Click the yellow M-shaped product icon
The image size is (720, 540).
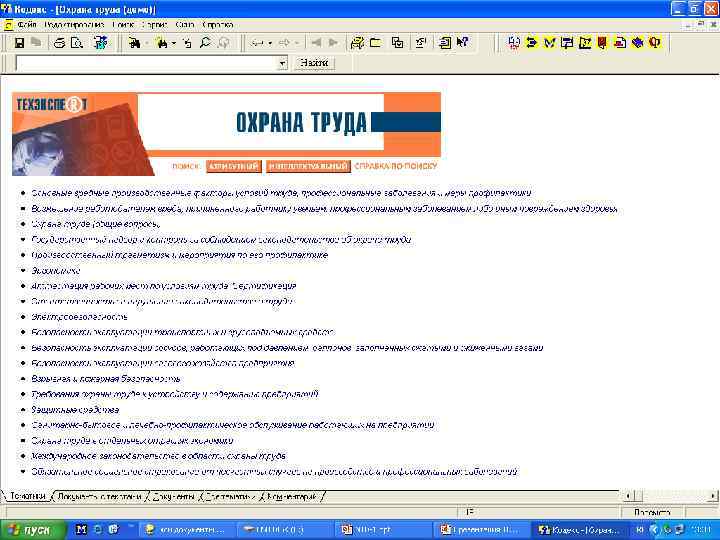(549, 43)
